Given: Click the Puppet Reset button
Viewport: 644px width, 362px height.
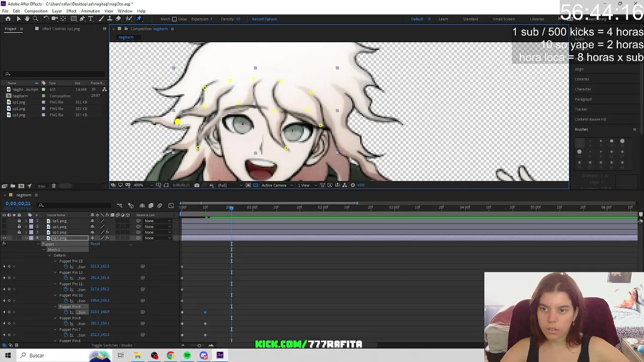Looking at the screenshot, I should click(95, 244).
